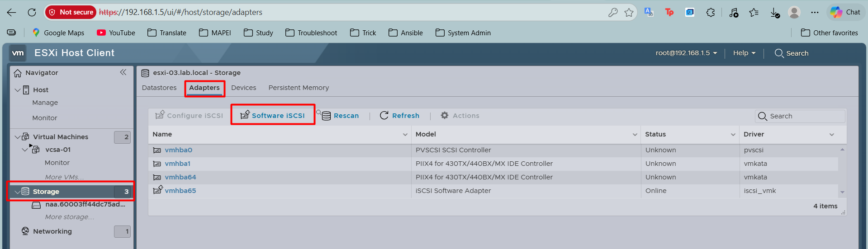868x249 pixels.
Task: Open the Help dropdown menu
Action: 744,53
